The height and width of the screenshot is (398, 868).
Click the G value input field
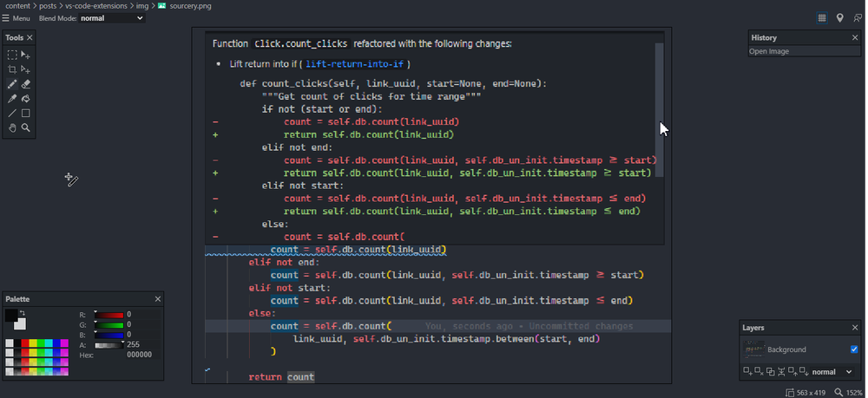click(143, 324)
